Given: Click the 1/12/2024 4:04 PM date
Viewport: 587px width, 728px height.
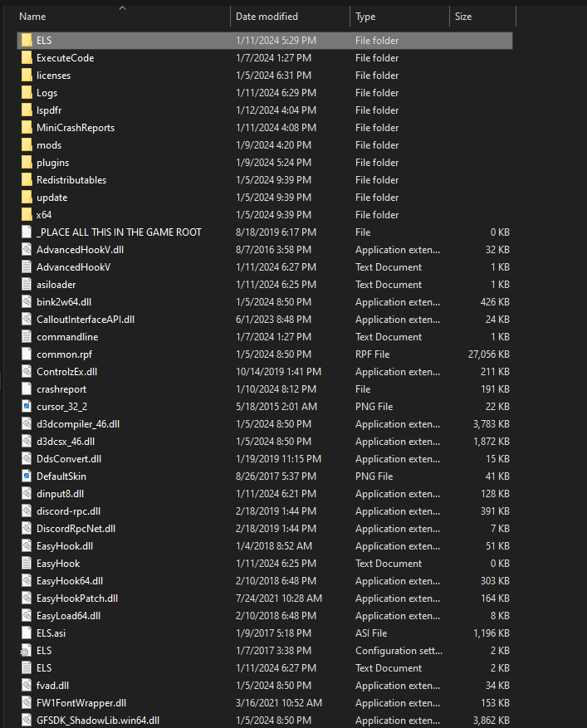Looking at the screenshot, I should (276, 110).
